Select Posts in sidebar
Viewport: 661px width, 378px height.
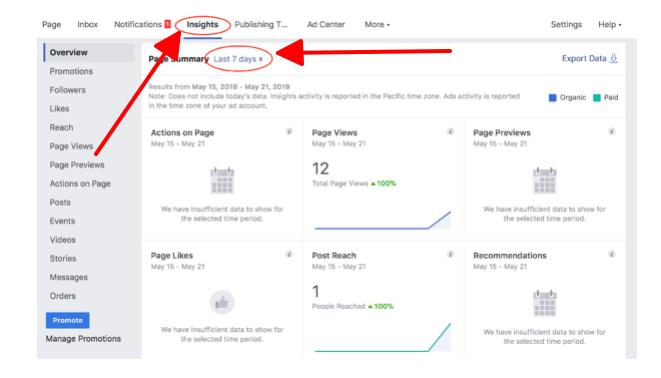[60, 202]
